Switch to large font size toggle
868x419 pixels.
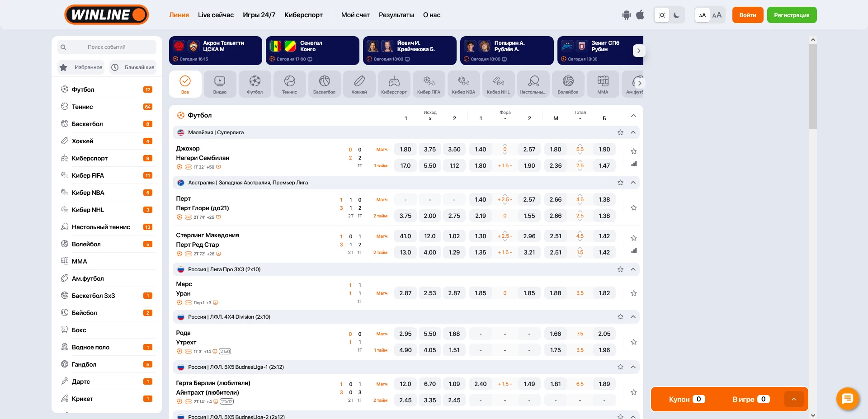tap(717, 15)
